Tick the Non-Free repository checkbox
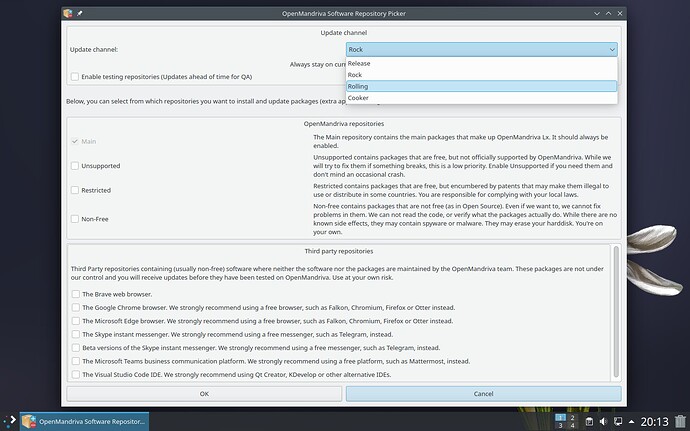690x431 pixels. (x=75, y=219)
